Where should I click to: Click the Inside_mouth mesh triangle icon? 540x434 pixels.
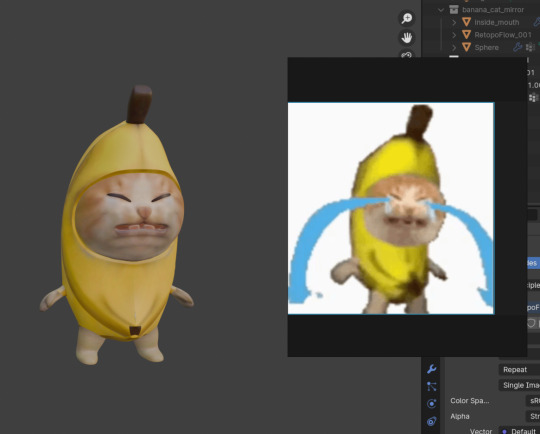pyautogui.click(x=466, y=22)
